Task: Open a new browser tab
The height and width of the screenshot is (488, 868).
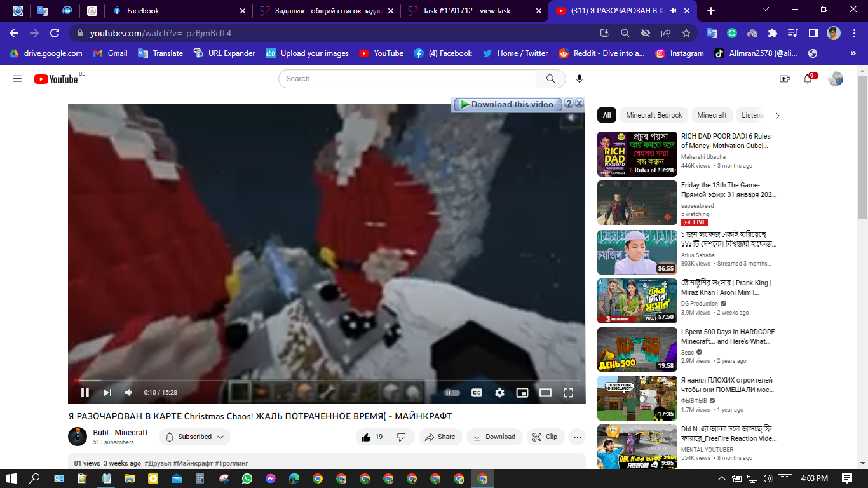Action: (x=710, y=11)
